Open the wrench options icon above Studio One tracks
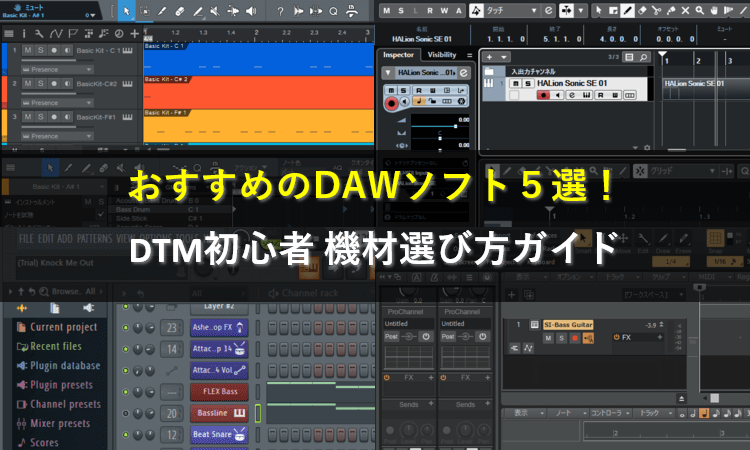The height and width of the screenshot is (450, 750). coord(39,33)
